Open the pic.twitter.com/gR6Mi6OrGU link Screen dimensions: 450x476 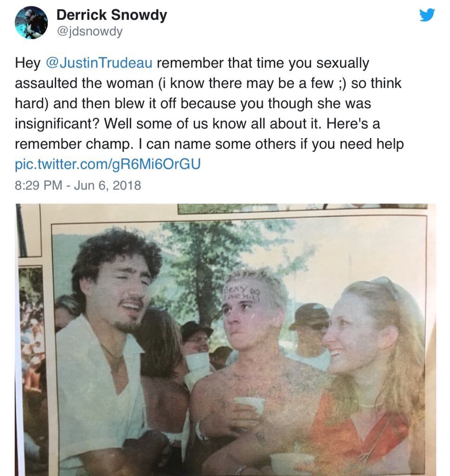coord(107,165)
